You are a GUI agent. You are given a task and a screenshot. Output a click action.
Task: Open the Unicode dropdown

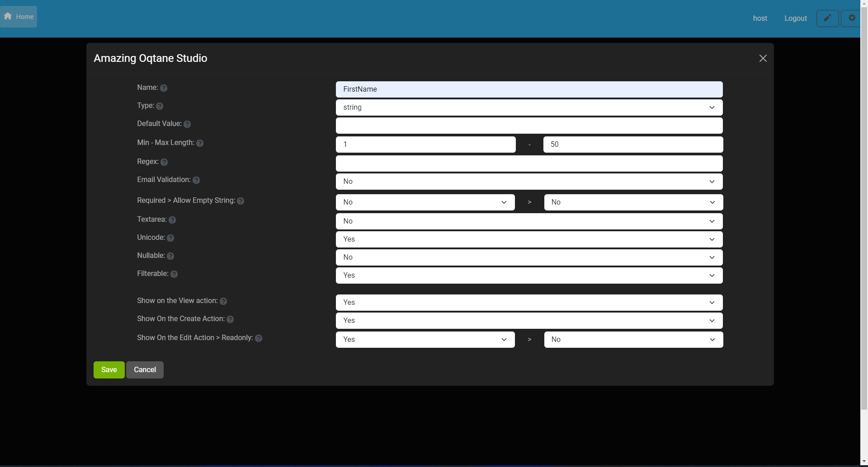(529, 239)
